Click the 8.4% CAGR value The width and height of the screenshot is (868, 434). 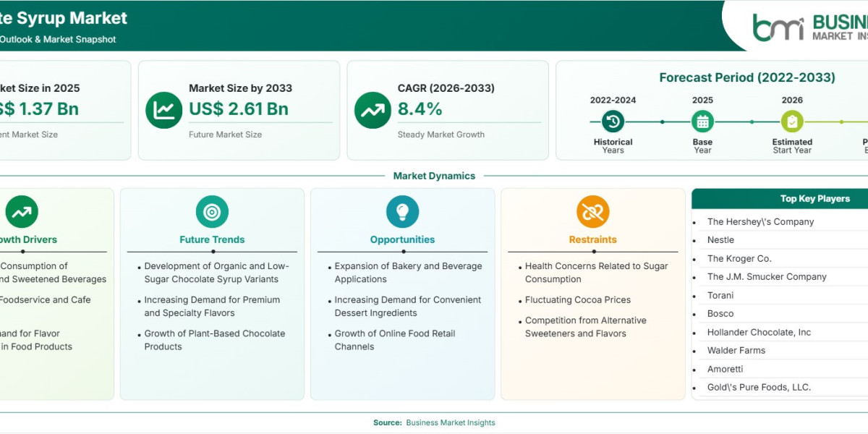tap(420, 109)
